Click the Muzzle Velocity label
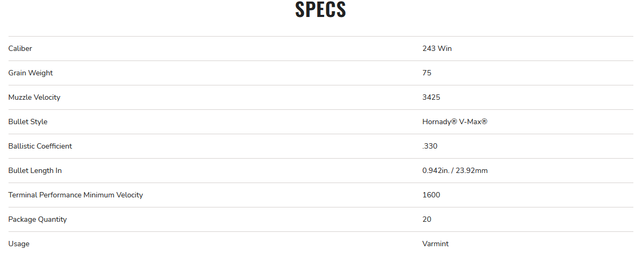This screenshot has height=260, width=644. [34, 97]
